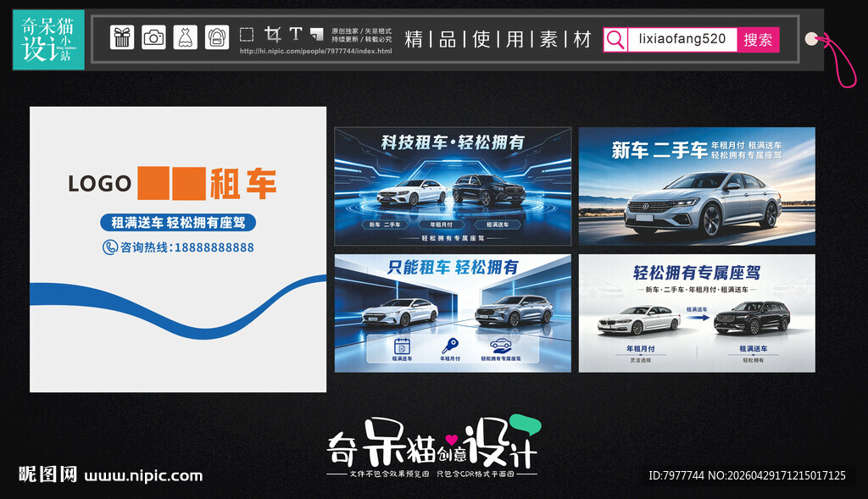Click the folded-corner page icon

(x=317, y=35)
